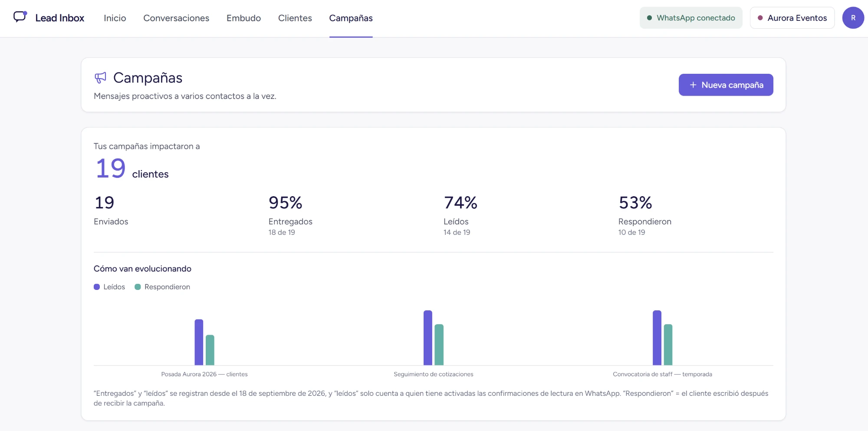Screen dimensions: 868x431
Task: Open the user avatar R menu
Action: click(x=853, y=18)
